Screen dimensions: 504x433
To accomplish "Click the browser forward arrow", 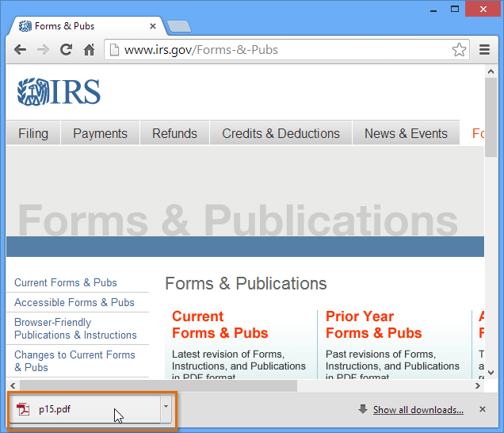I will [43, 49].
